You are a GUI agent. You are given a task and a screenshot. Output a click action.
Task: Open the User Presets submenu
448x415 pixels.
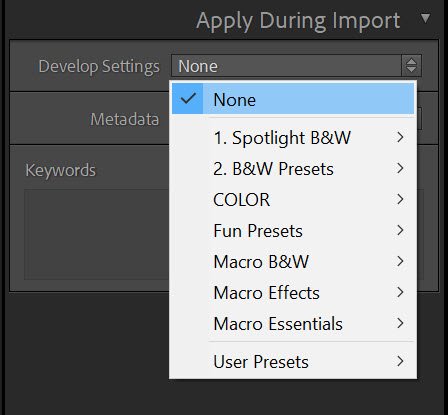coord(293,361)
